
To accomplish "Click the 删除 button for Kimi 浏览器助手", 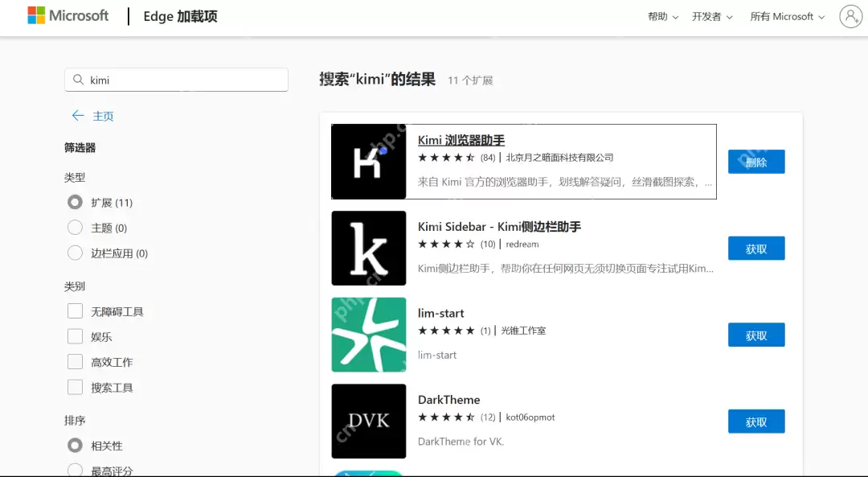I will (x=756, y=162).
